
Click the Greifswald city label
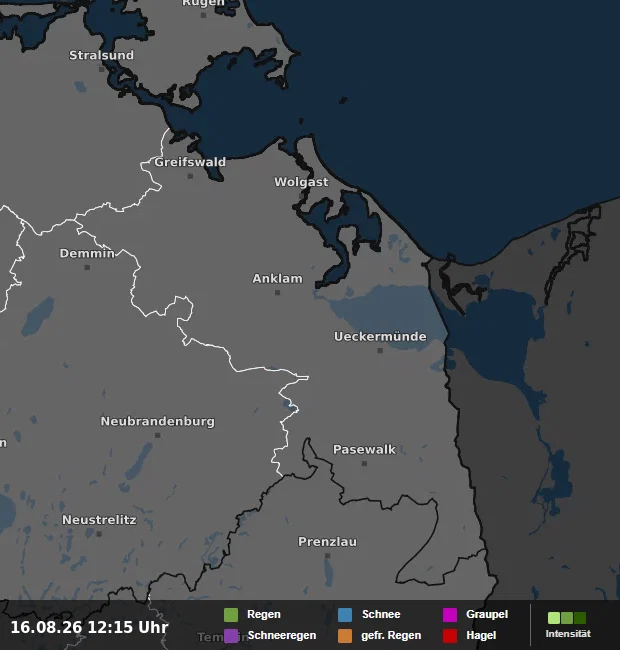pos(190,162)
